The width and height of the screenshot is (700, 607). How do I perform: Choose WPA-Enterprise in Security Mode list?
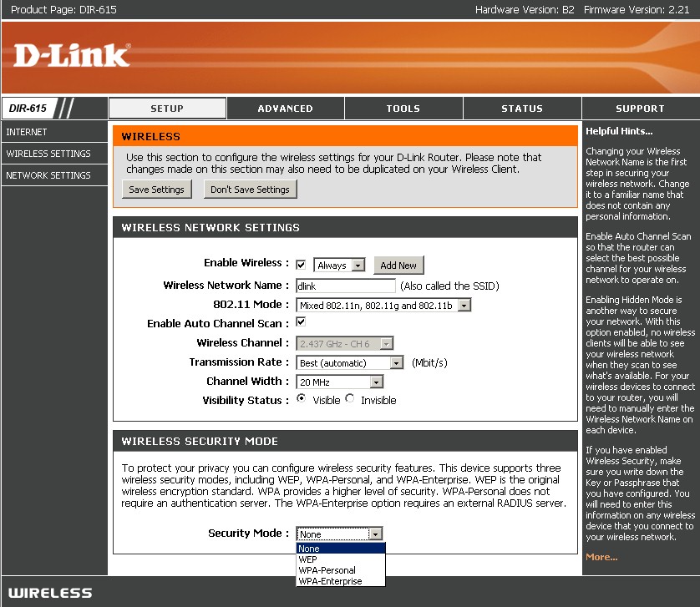[x=341, y=581]
